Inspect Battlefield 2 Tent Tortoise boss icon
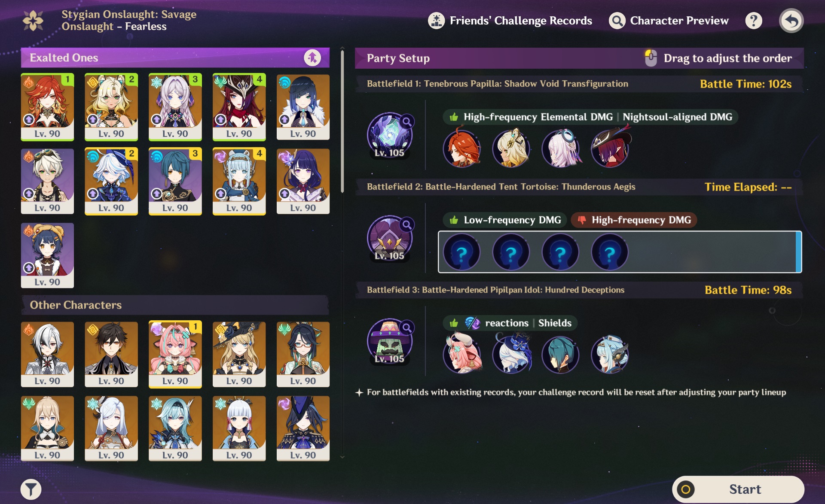The width and height of the screenshot is (825, 504). [x=389, y=238]
